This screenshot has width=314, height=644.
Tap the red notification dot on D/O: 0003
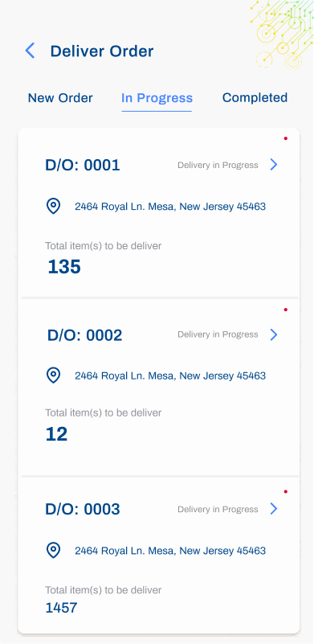286,491
